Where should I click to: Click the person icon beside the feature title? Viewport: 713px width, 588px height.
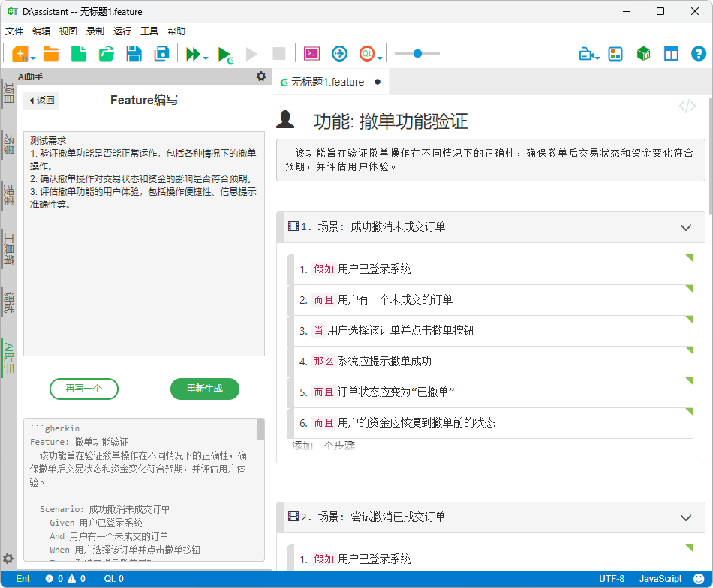[x=285, y=119]
